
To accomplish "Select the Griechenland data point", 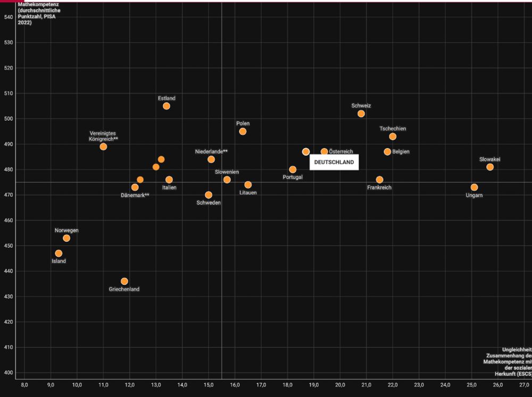I will pyautogui.click(x=124, y=281).
